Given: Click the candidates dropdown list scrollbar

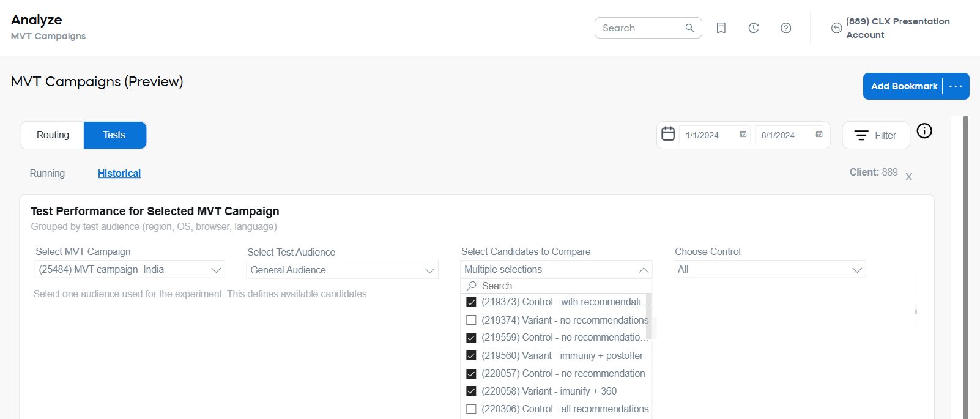Looking at the screenshot, I should pyautogui.click(x=648, y=315).
